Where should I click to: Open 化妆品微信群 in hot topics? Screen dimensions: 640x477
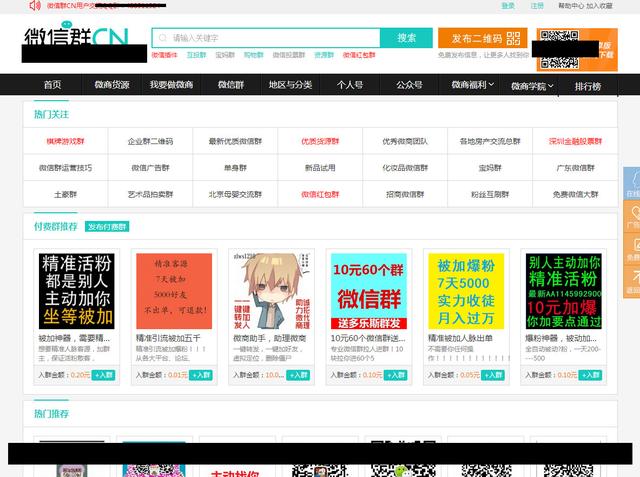(405, 168)
